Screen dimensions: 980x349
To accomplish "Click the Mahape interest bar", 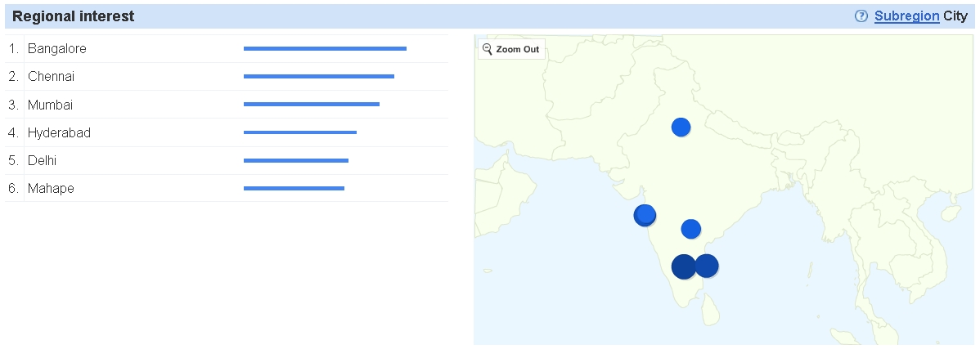I will [x=294, y=189].
